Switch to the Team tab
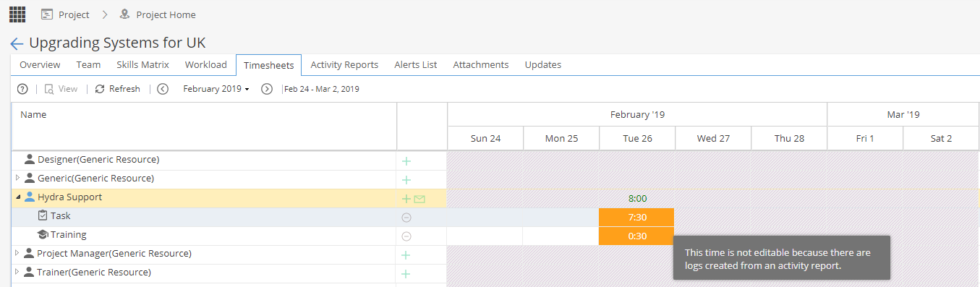This screenshot has height=287, width=980. [x=88, y=64]
